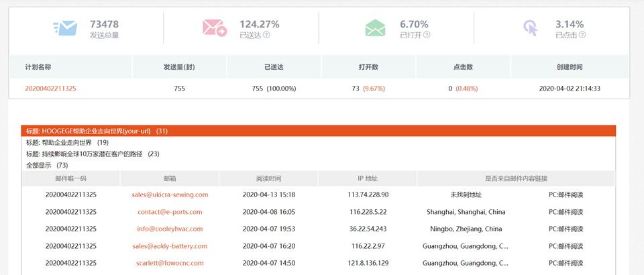Click the IP 地址 column header
The width and height of the screenshot is (644, 275).
[368, 178]
